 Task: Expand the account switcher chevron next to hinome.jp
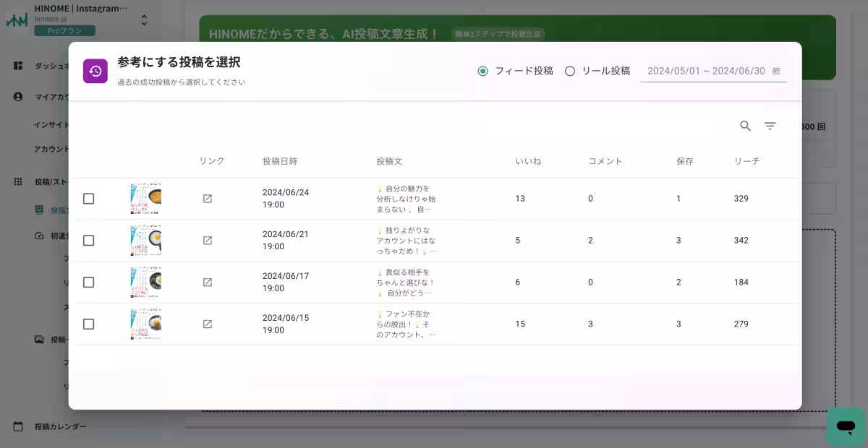(x=144, y=20)
